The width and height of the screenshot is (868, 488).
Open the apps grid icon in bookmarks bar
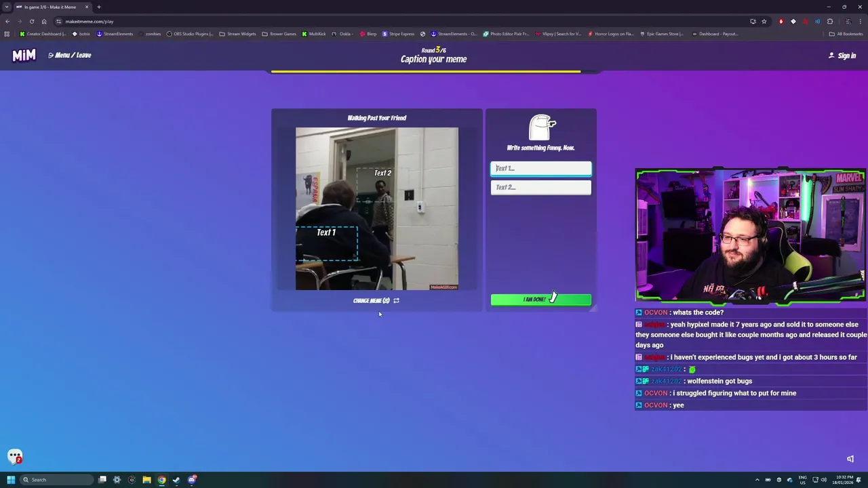pyautogui.click(x=7, y=34)
